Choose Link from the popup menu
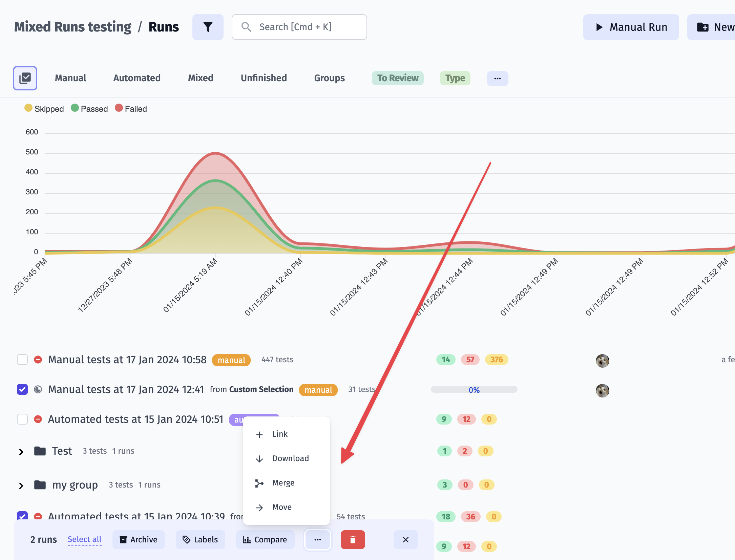Viewport: 735px width, 560px height. 287,434
